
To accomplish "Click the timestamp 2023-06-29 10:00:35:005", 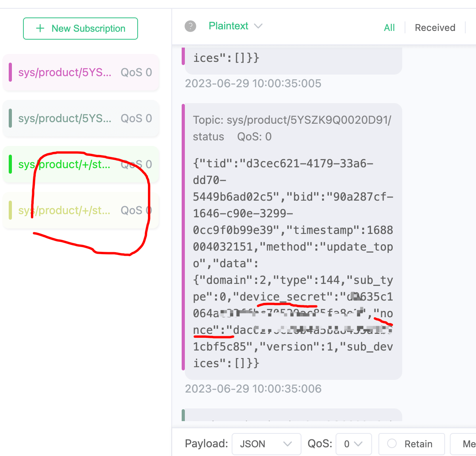I will pos(253,84).
